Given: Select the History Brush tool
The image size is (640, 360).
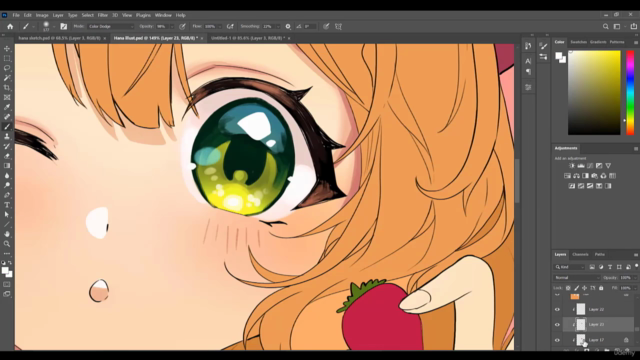Looking at the screenshot, I should [x=7, y=147].
